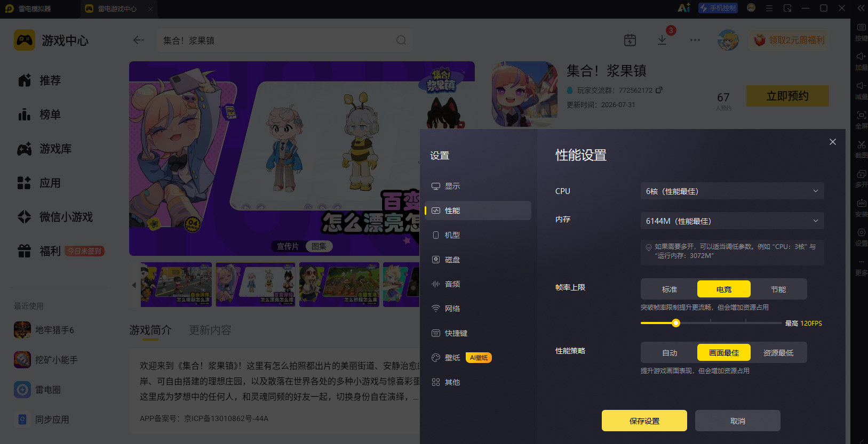
Task: Click the frame rate slider handle
Action: pos(676,323)
